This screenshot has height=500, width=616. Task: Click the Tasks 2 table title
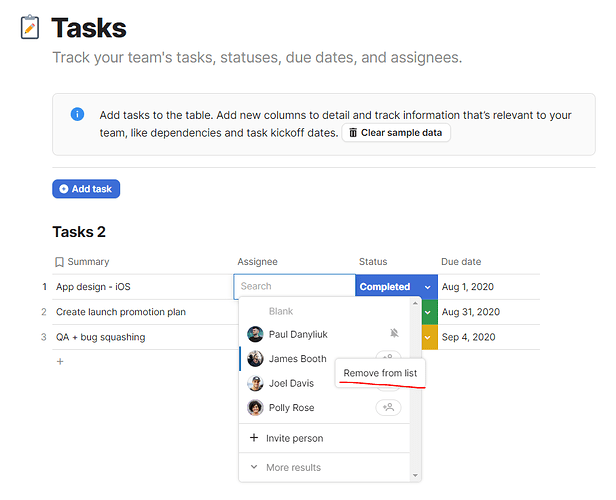79,232
